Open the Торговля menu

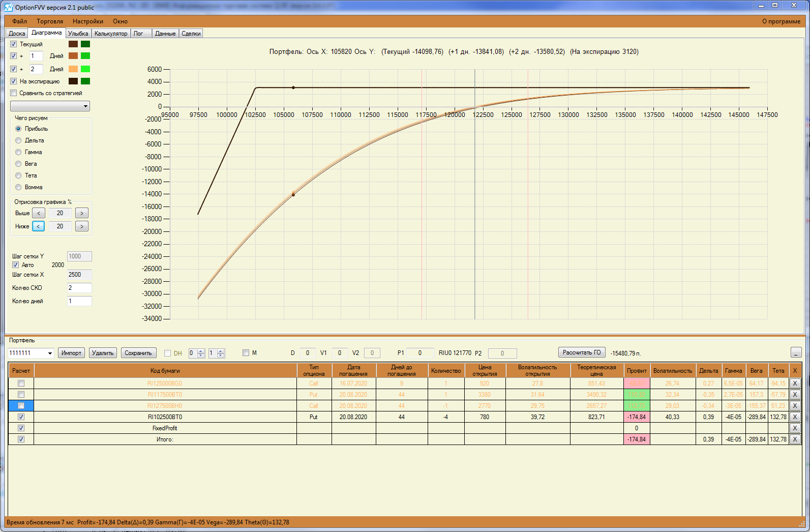[50, 21]
